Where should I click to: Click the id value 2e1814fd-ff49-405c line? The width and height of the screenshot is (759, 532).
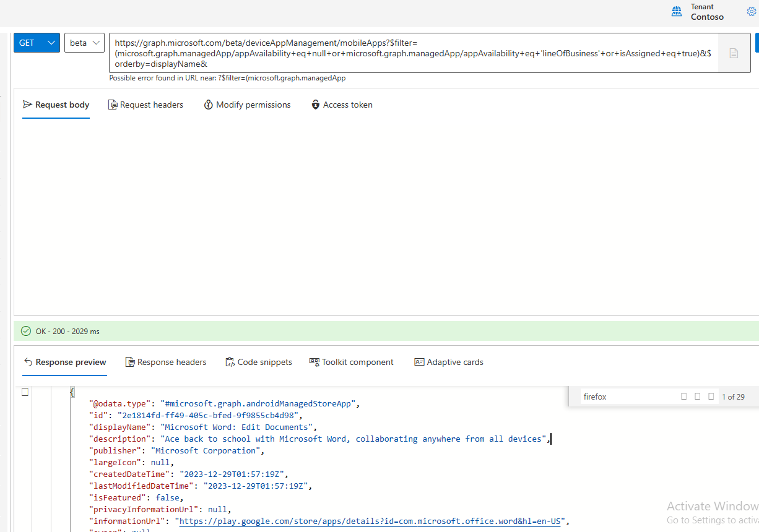pos(196,415)
